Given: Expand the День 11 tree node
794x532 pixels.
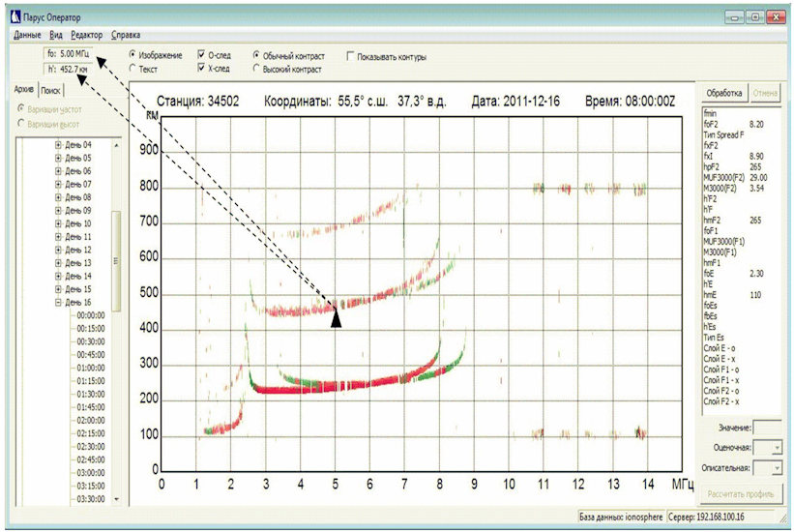Looking at the screenshot, I should pyautogui.click(x=58, y=237).
